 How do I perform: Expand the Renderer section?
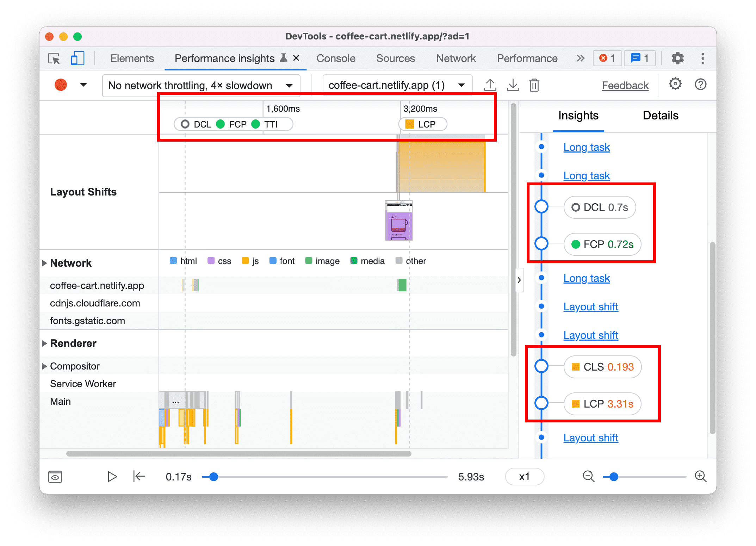[46, 343]
